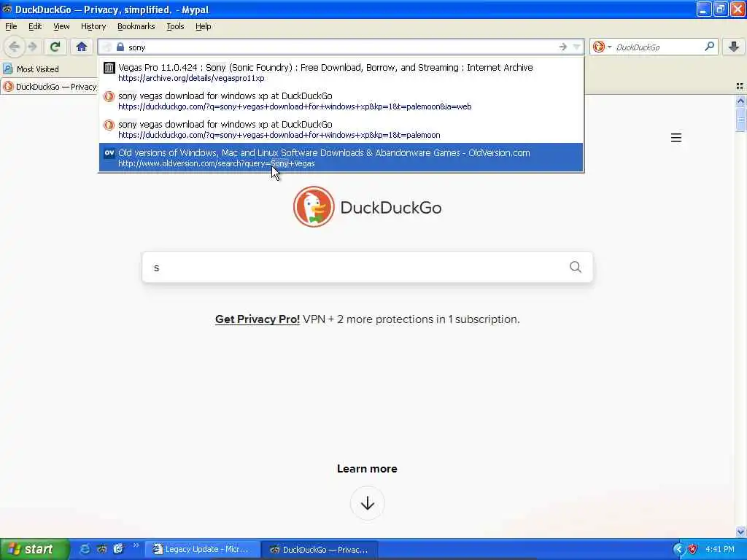Click the magnifier in browser search box

point(709,47)
